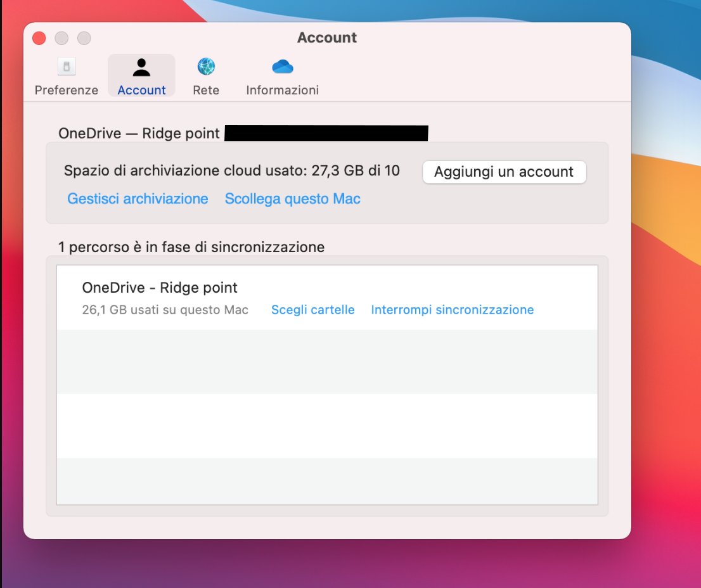The height and width of the screenshot is (588, 701).
Task: Open the Rete globe icon
Action: tap(206, 67)
